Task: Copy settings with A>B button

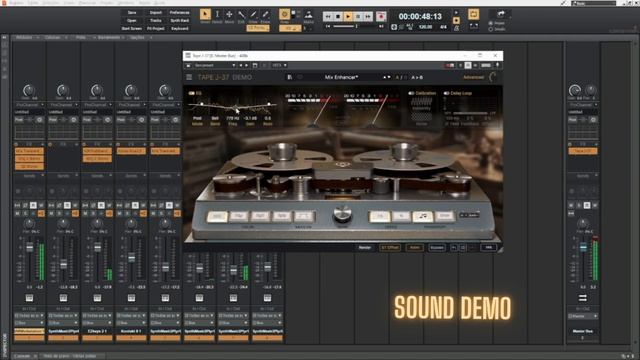Action: point(417,77)
